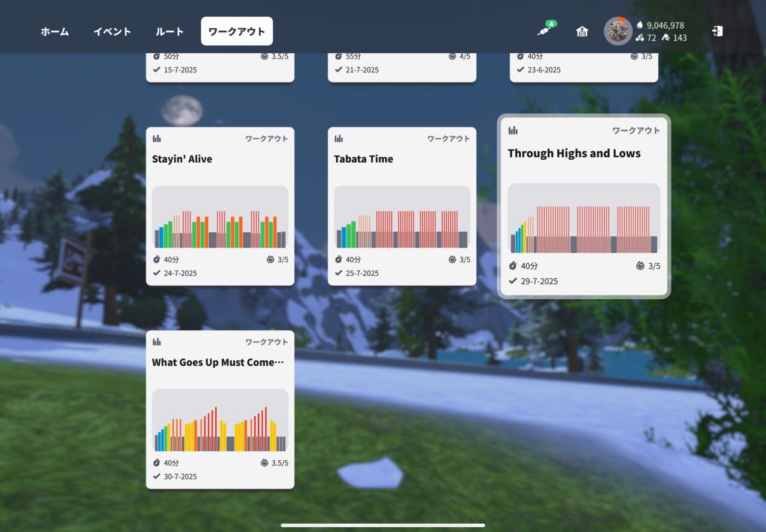Open What Goes Up Must Come… title
Image resolution: width=766 pixels, height=532 pixels.
[x=218, y=363]
